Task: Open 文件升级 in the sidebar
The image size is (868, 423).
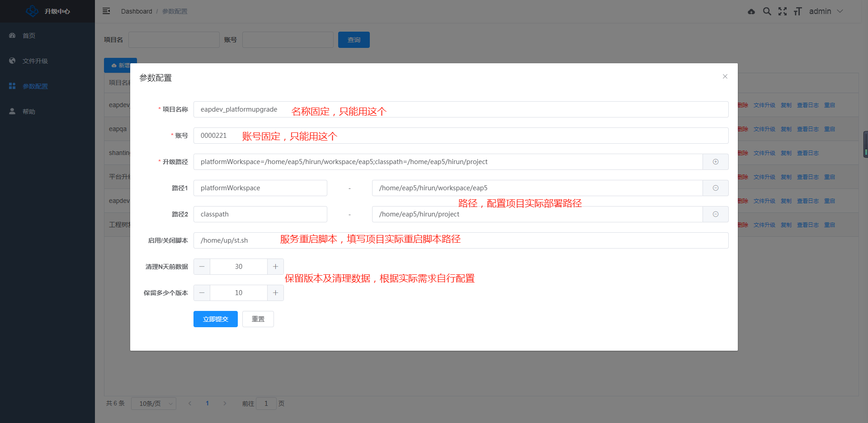Action: 35,61
